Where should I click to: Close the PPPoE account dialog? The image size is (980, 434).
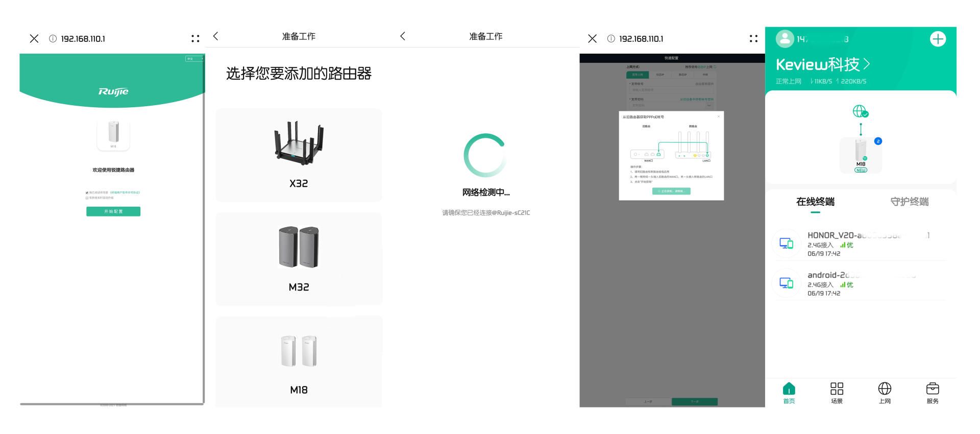[x=719, y=116]
